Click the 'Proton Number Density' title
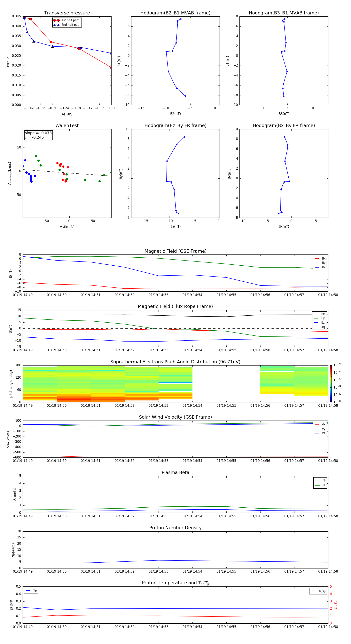 point(175,528)
